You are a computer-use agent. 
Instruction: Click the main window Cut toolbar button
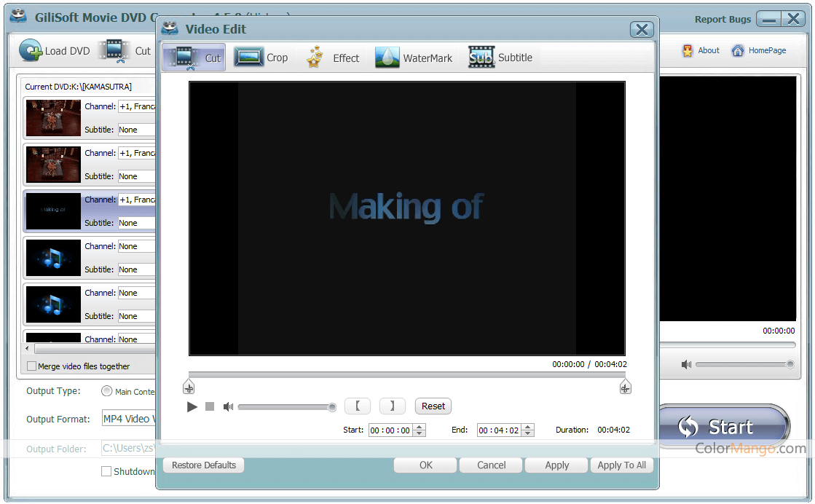coord(126,51)
